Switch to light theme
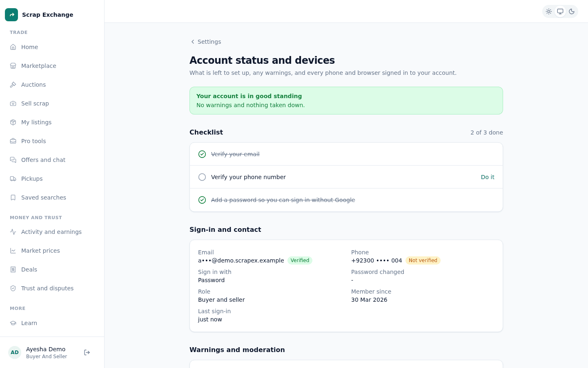 tap(549, 11)
